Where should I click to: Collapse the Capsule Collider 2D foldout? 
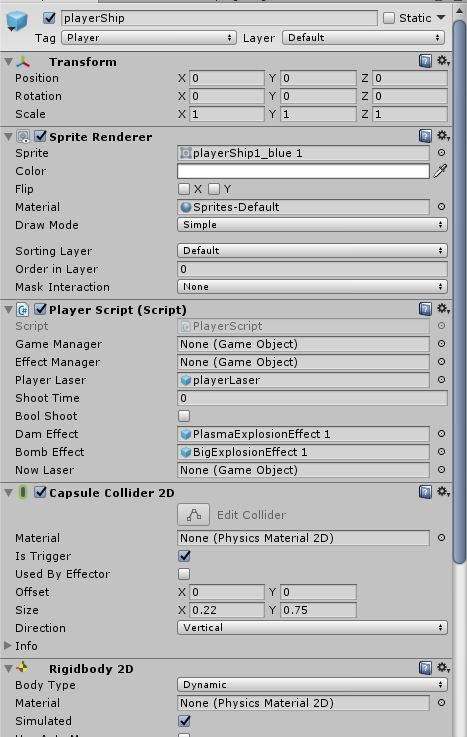tap(8, 493)
